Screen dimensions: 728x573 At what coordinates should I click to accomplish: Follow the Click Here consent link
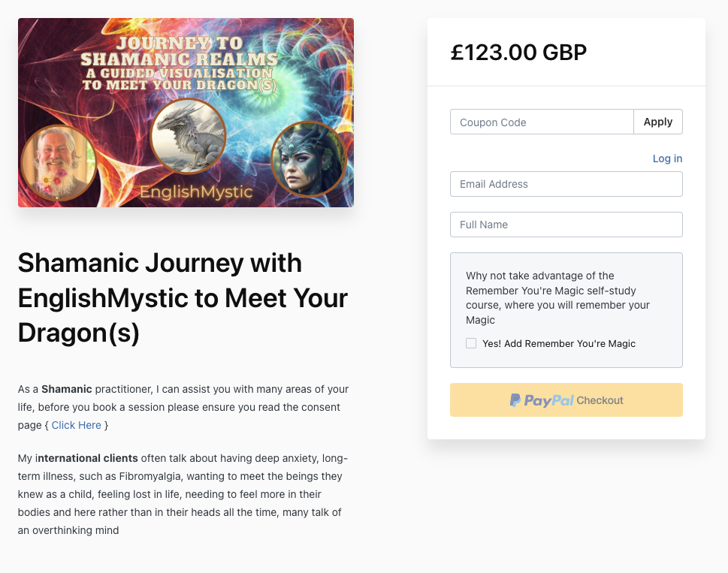click(77, 425)
